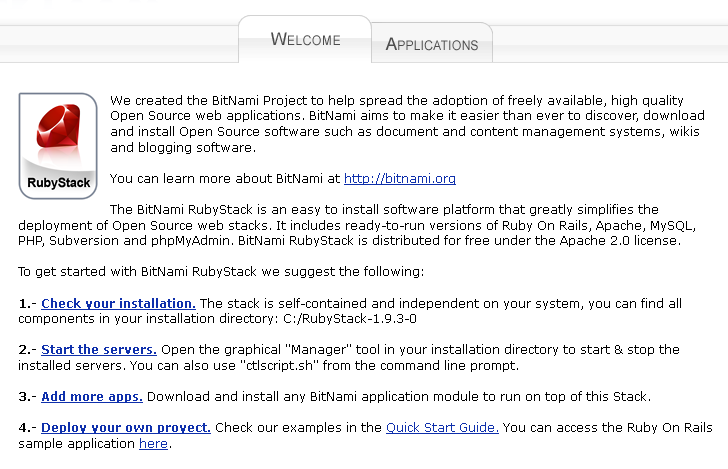
Task: Click the RubyStack logo icon
Action: 58,146
